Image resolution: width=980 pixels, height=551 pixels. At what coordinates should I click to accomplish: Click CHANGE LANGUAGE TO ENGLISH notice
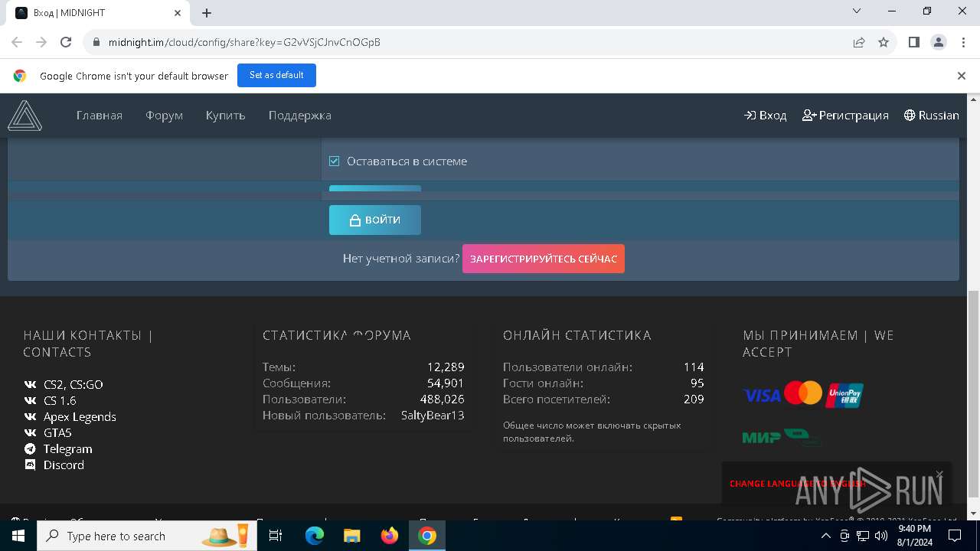pos(797,484)
